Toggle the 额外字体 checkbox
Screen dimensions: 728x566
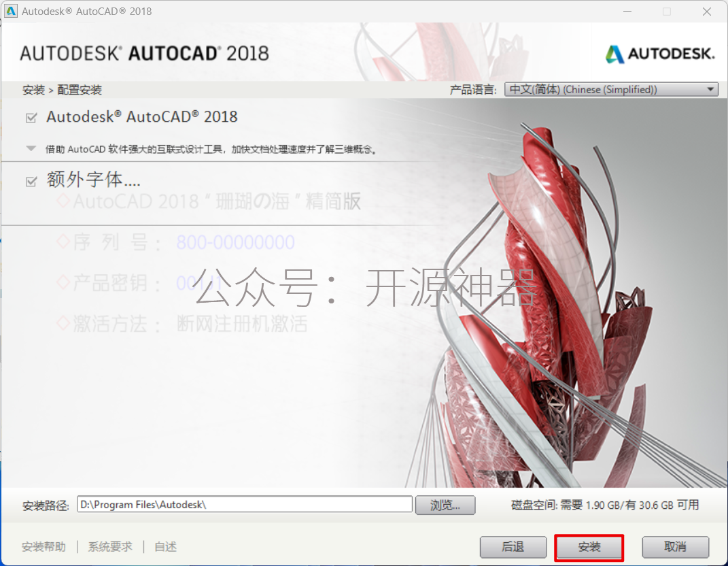31,181
